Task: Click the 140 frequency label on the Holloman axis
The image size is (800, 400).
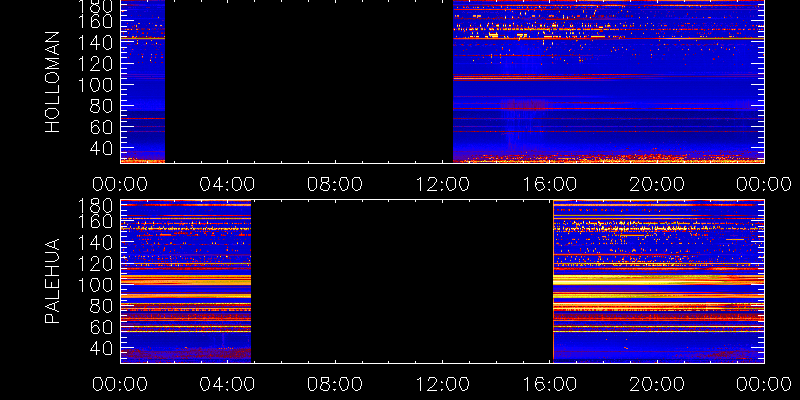Action: 95,42
